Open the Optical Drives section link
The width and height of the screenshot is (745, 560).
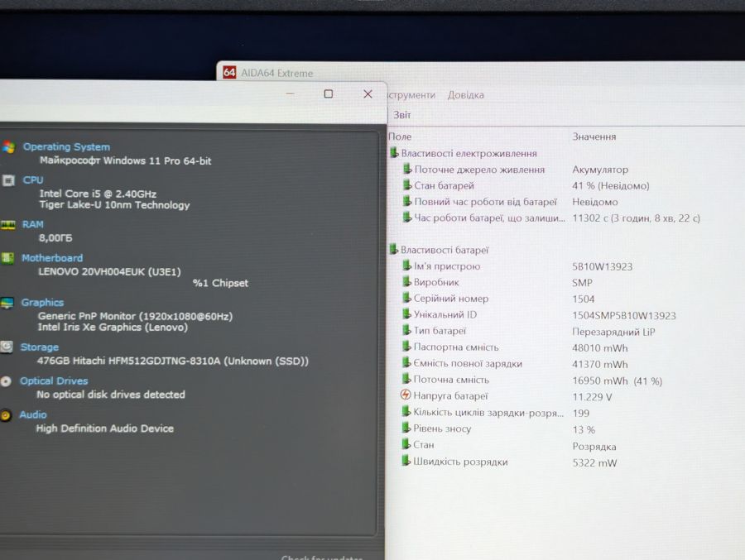click(54, 381)
